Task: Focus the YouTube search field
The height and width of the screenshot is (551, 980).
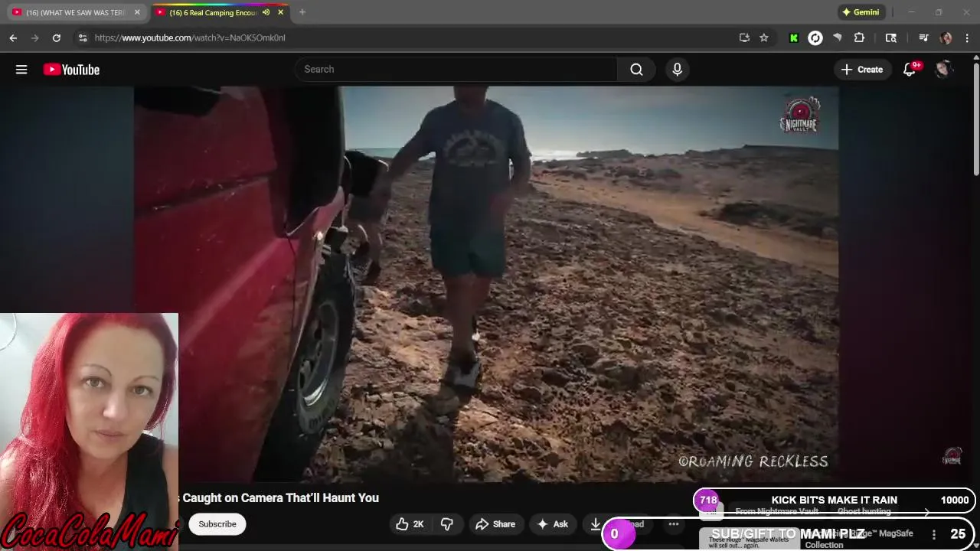Action: click(456, 70)
